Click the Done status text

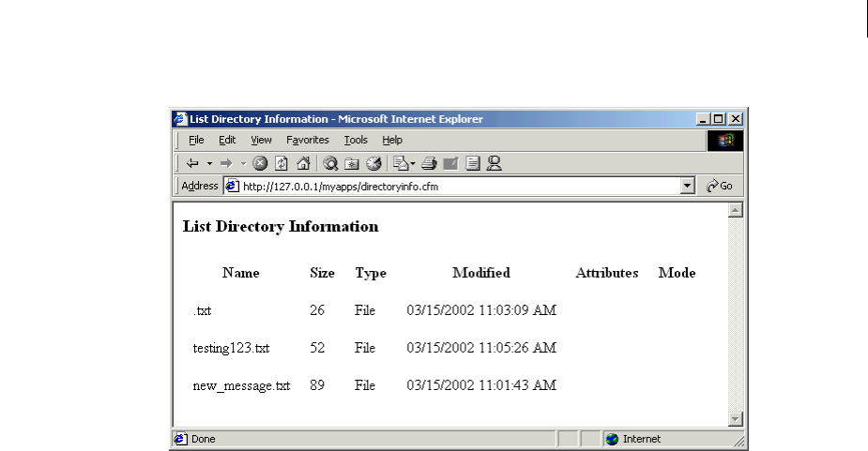click(x=204, y=439)
